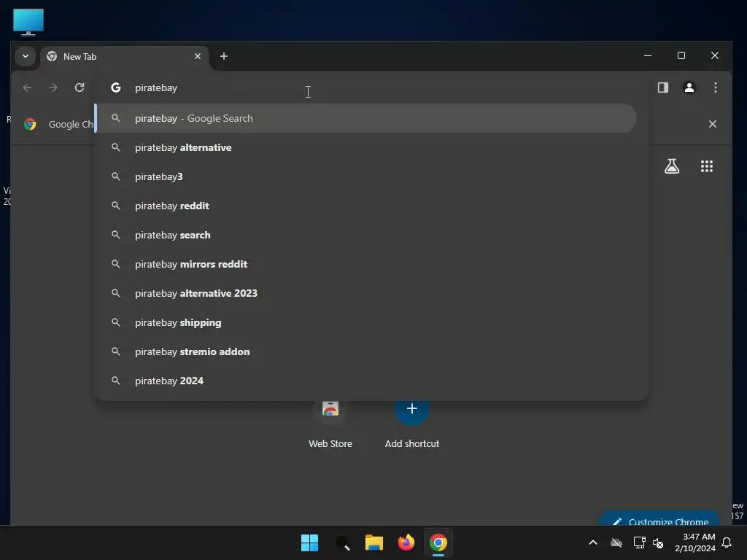Open the Chrome three-dot menu
747x560 pixels.
[x=715, y=87]
